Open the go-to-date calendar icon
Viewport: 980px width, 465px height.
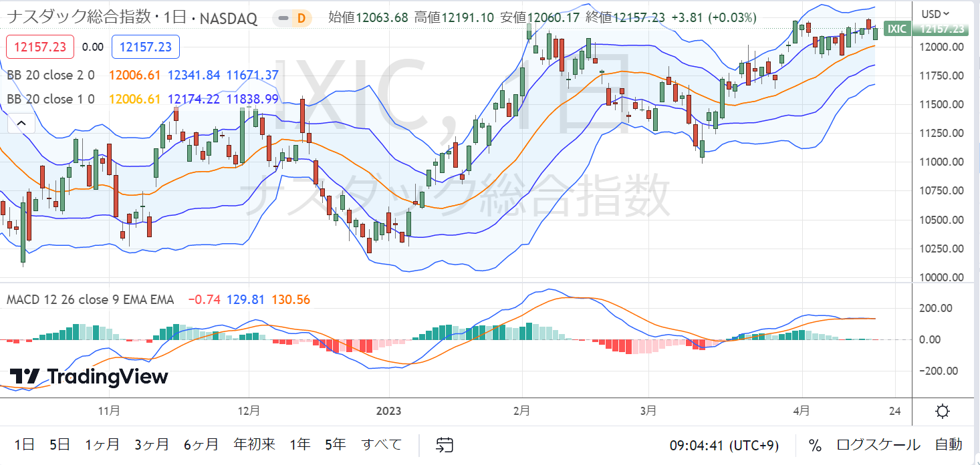click(x=445, y=445)
